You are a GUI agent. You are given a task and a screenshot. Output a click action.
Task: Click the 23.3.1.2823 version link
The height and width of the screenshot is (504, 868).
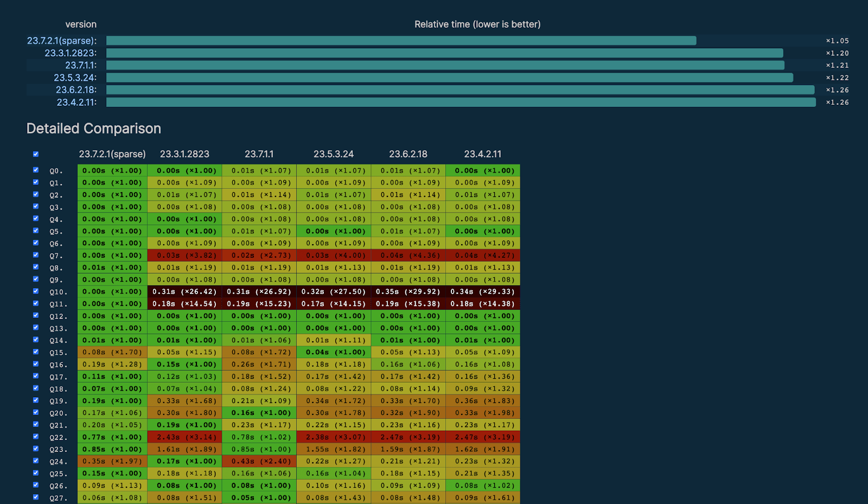click(70, 53)
